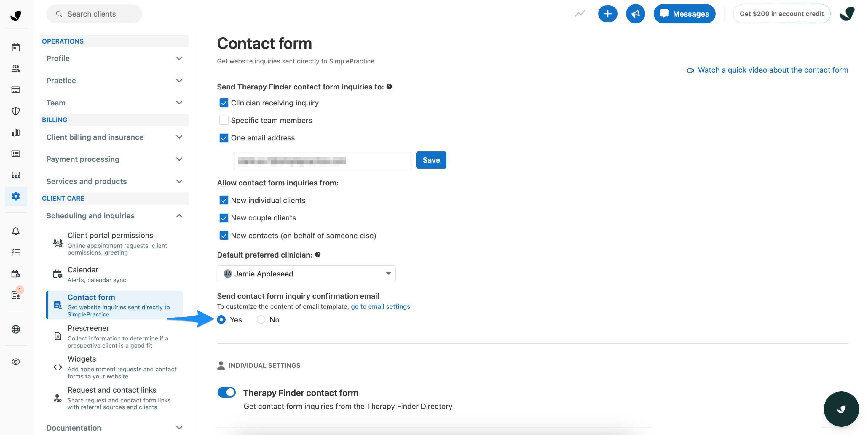Viewport: 868px width, 435px height.
Task: Expand Services and products section
Action: click(114, 181)
